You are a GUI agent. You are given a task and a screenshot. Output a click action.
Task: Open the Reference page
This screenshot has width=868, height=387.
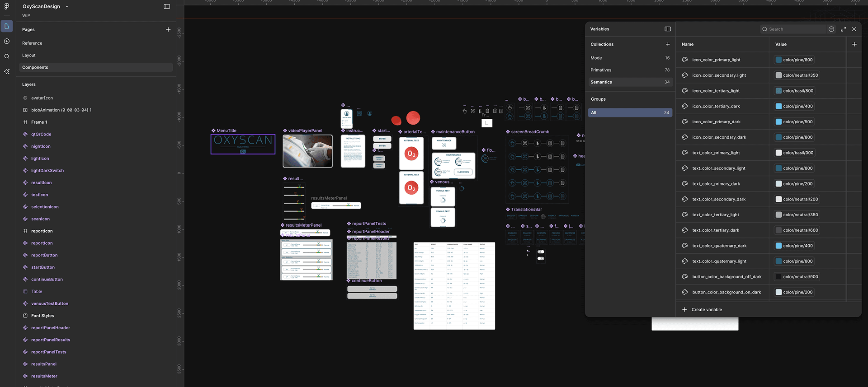tap(32, 43)
